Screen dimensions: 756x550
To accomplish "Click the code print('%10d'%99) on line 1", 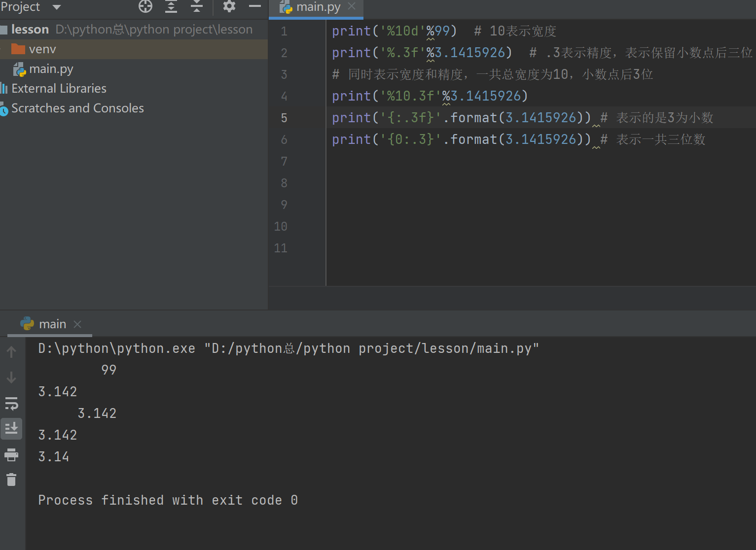I will pyautogui.click(x=395, y=31).
